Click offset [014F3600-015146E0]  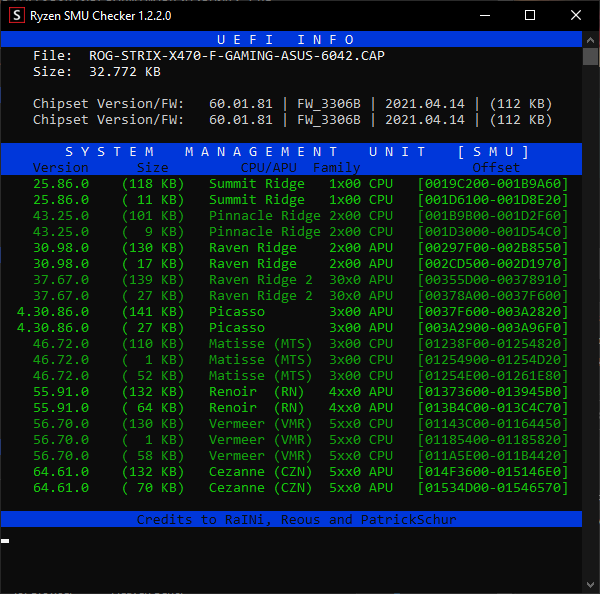click(x=493, y=472)
